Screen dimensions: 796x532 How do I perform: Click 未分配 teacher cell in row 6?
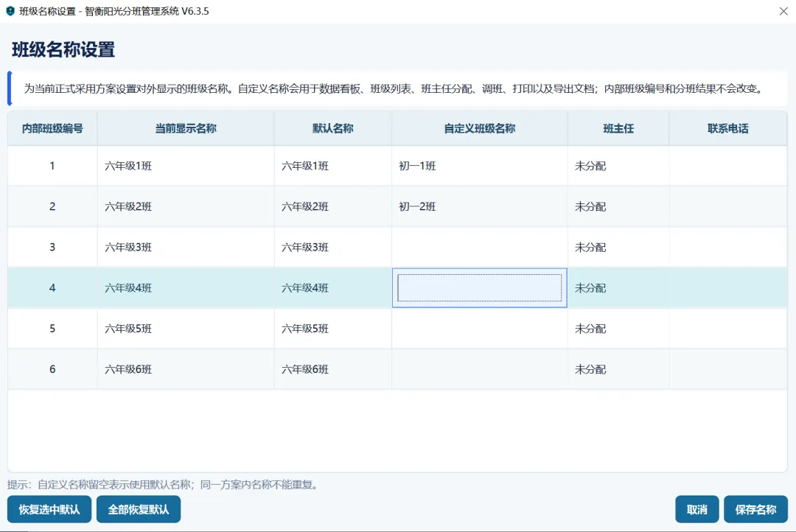coord(618,369)
